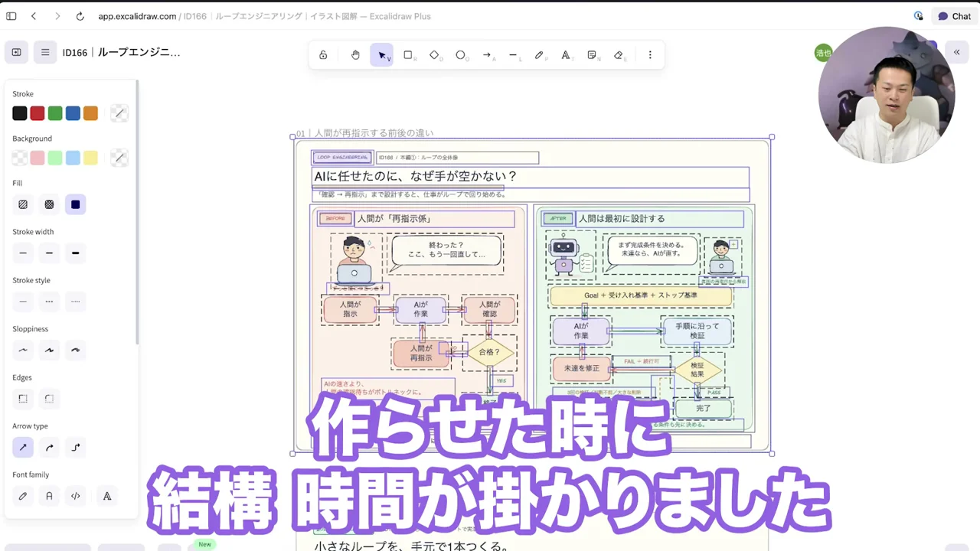Choose the Eraser tool
The height and width of the screenshot is (551, 980).
tap(619, 55)
